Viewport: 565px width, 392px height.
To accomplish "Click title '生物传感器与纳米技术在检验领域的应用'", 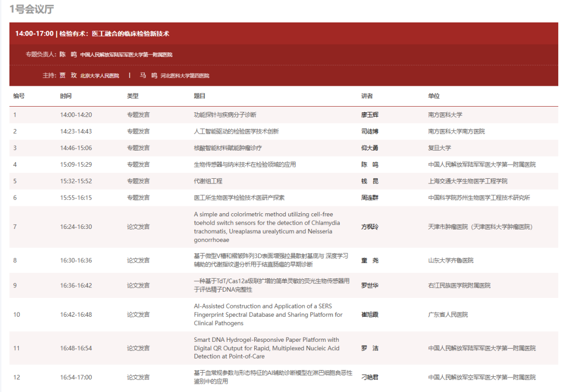I will pyautogui.click(x=245, y=165).
